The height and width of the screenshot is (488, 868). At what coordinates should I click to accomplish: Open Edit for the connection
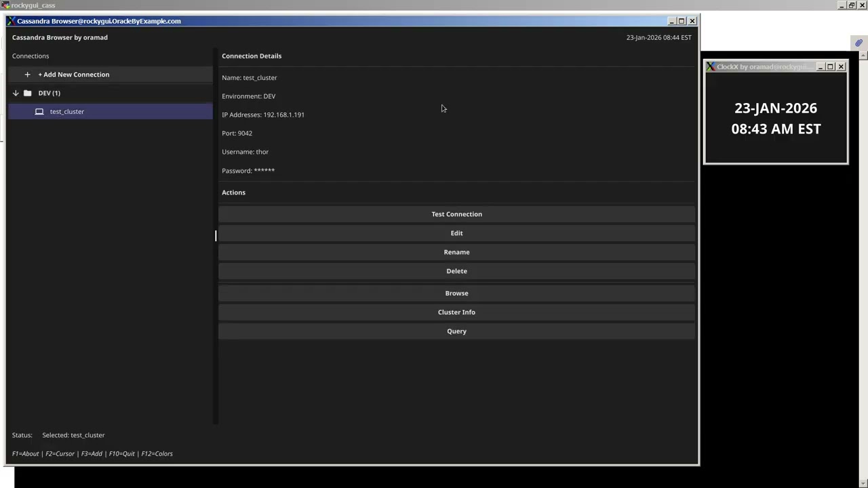(x=456, y=233)
